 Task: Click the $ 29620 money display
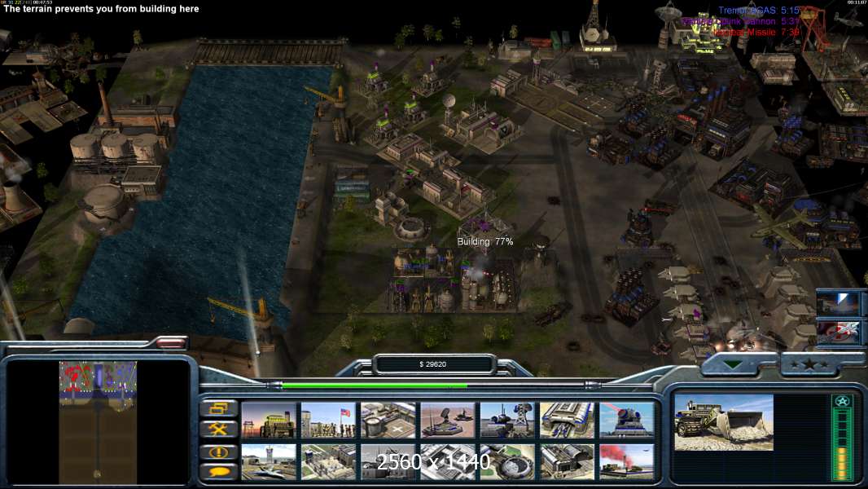(433, 363)
